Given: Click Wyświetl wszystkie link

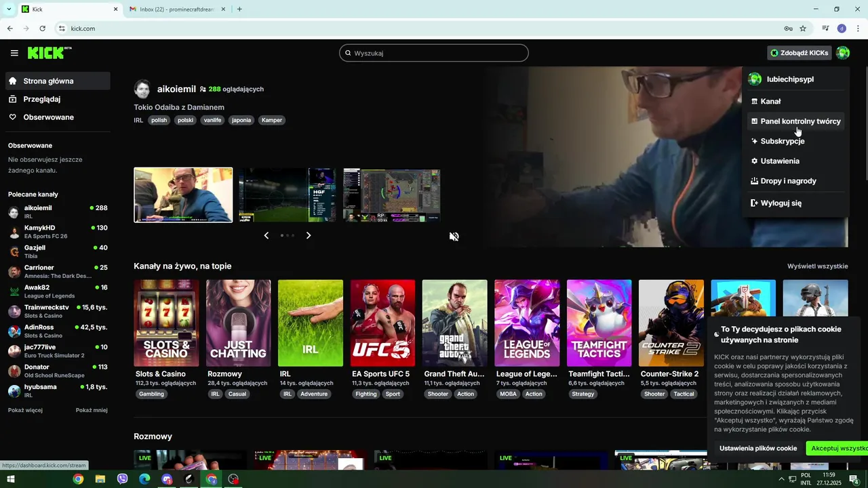Looking at the screenshot, I should (817, 266).
